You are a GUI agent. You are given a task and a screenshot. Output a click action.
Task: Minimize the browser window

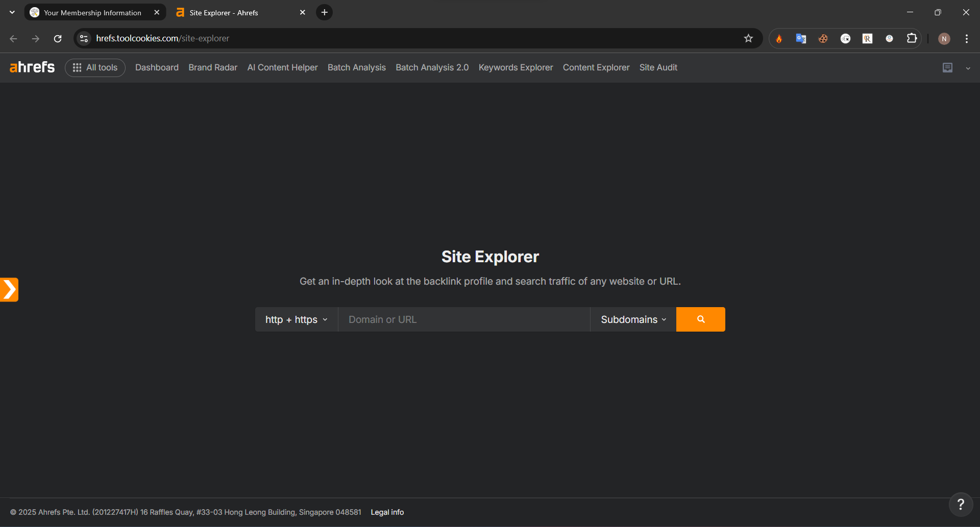(x=910, y=12)
